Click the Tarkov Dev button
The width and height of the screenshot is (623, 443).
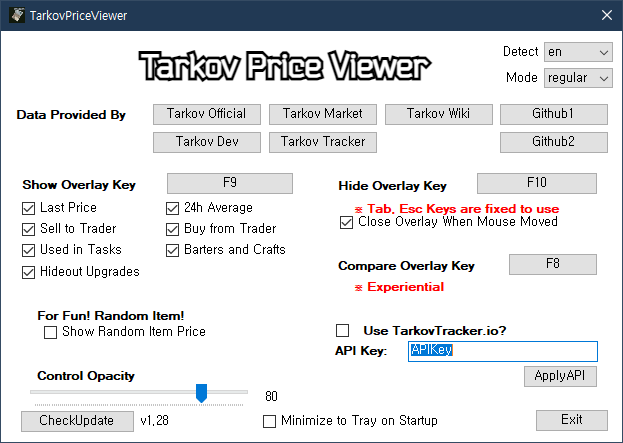[207, 142]
